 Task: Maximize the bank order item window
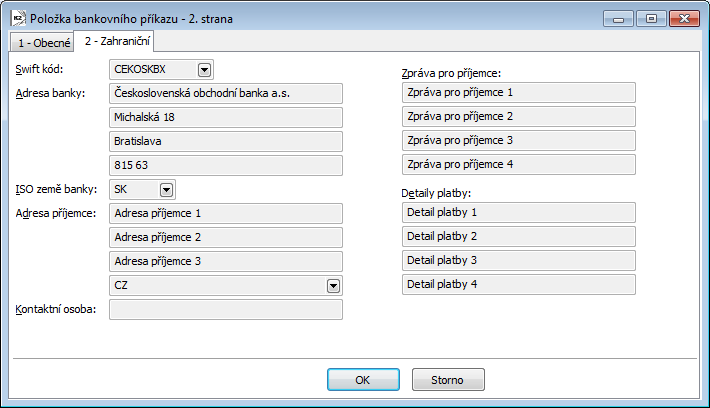pyautogui.click(x=651, y=19)
